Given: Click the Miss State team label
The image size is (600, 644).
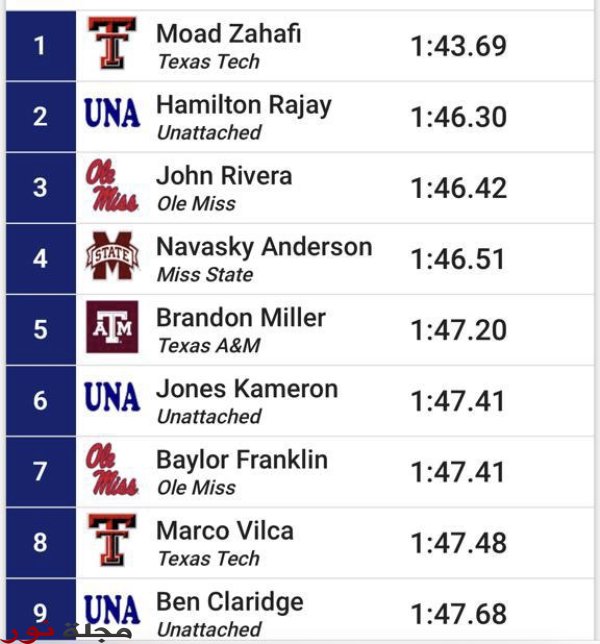Looking at the screenshot, I should coord(205,275).
